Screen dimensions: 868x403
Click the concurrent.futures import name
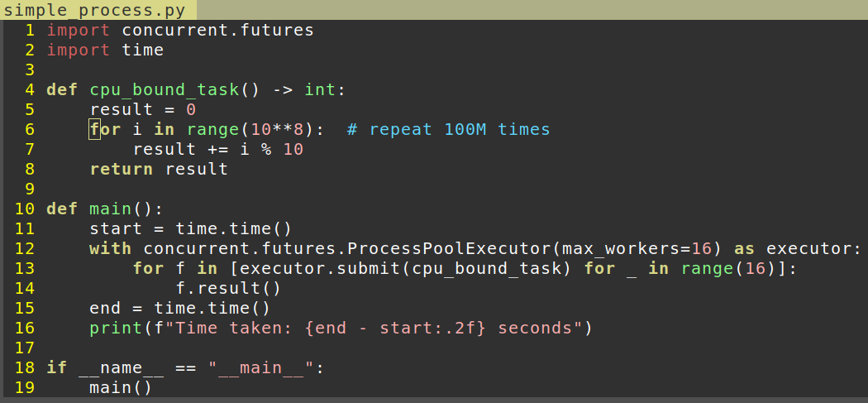217,30
